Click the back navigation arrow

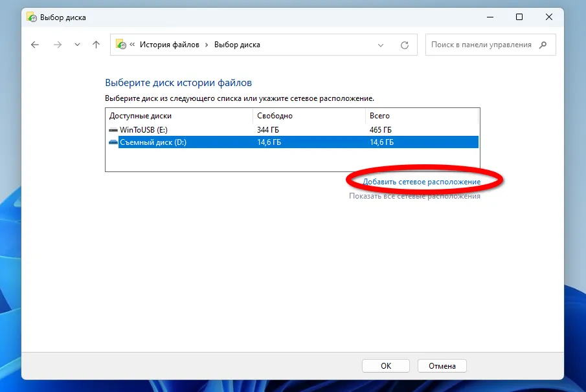click(35, 45)
